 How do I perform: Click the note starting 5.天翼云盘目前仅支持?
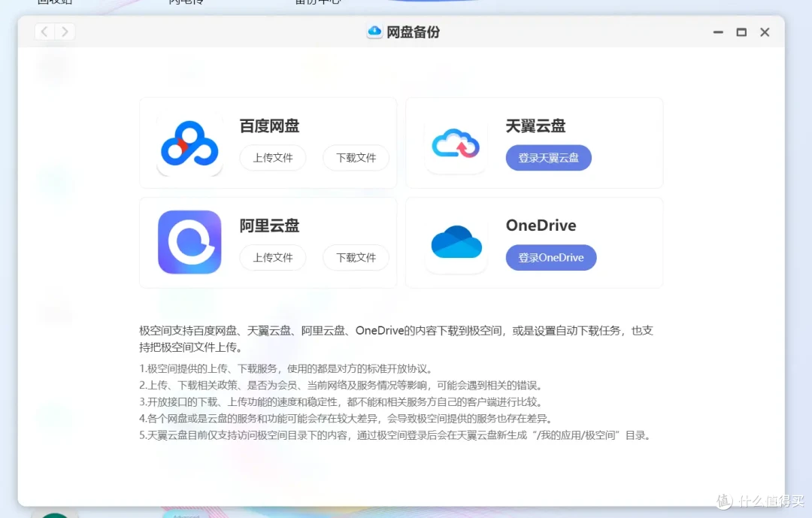pos(395,435)
